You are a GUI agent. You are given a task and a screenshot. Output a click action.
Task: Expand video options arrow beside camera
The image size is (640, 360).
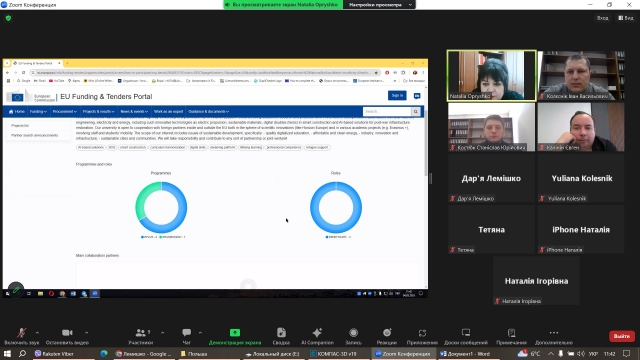click(86, 333)
